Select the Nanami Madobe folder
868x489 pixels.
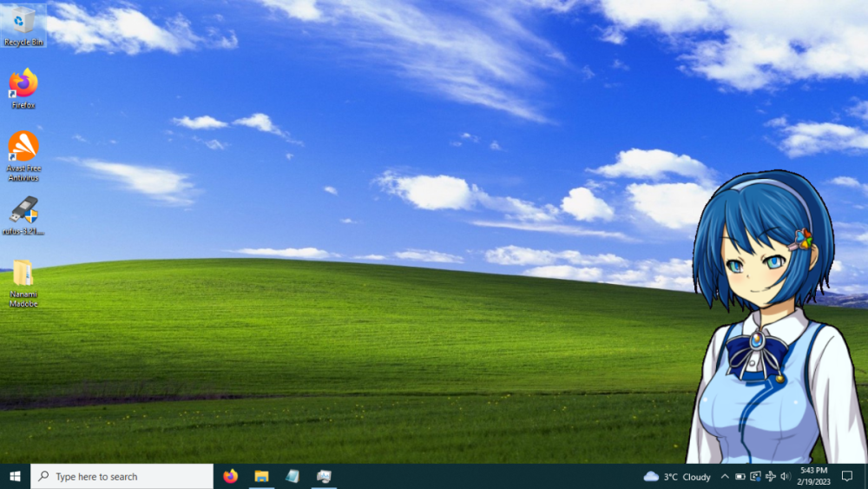coord(23,283)
